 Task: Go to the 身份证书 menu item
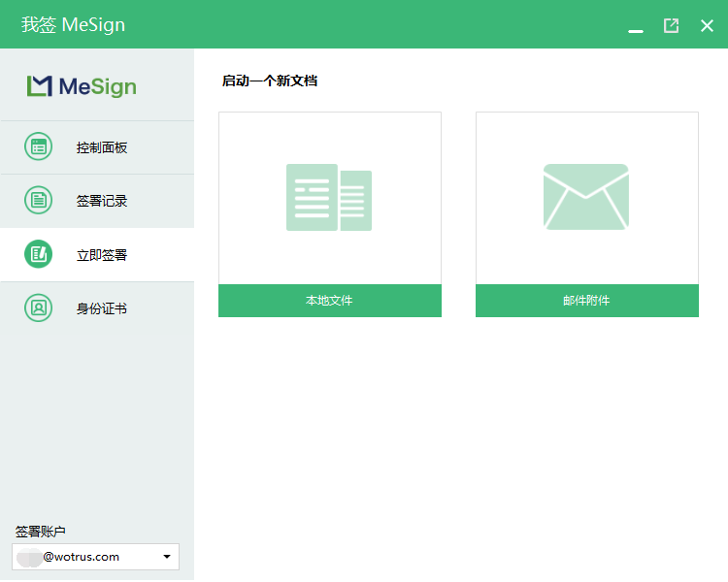click(102, 308)
